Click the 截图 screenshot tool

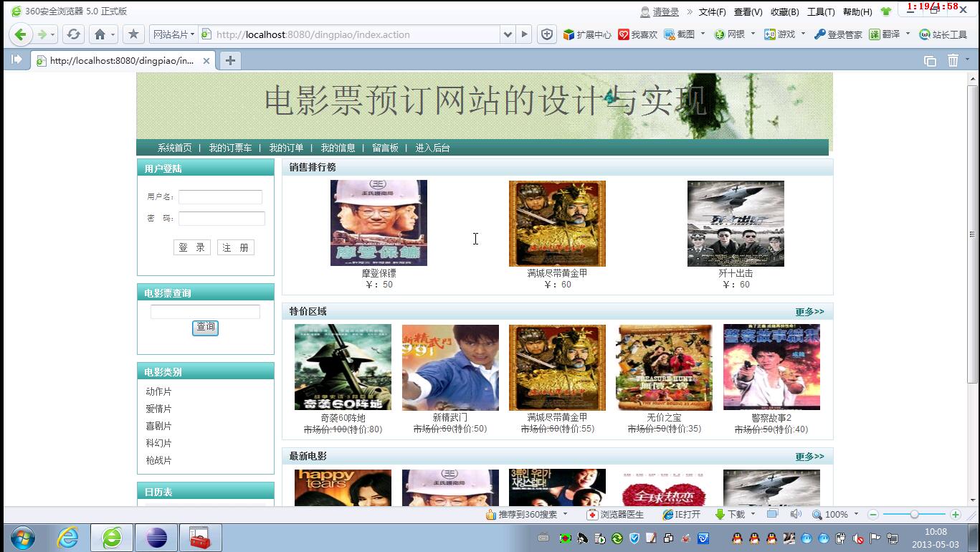tap(680, 34)
